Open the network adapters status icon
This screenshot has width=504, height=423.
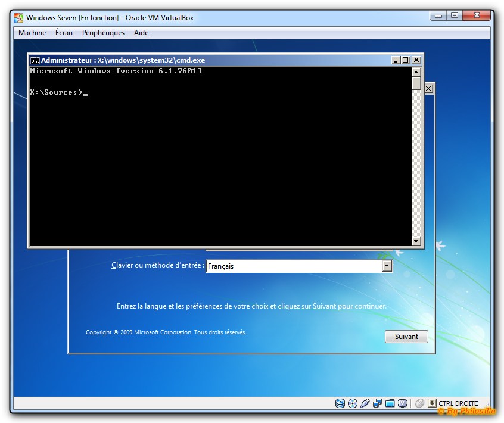[378, 403]
